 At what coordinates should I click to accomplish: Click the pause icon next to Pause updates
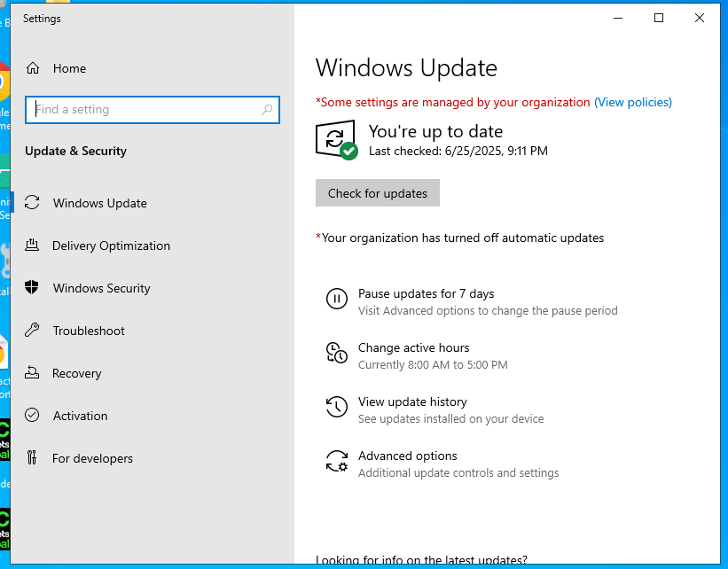pyautogui.click(x=336, y=299)
